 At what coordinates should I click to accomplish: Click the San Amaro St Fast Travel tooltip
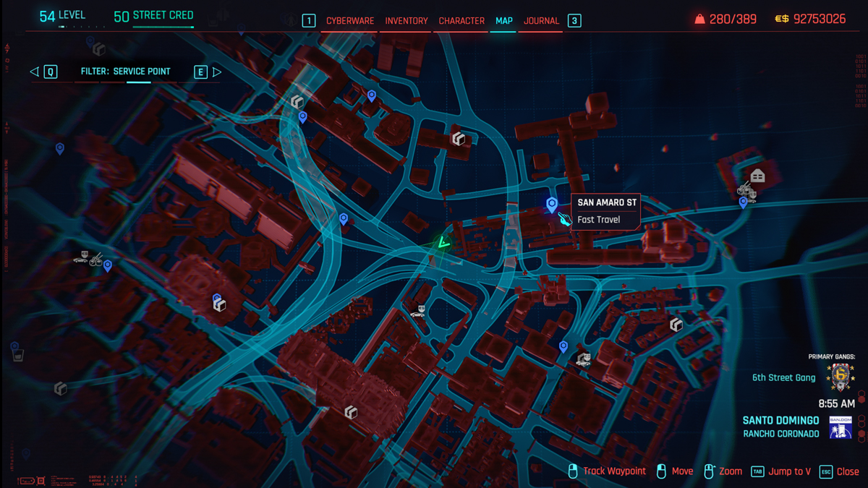pos(605,211)
